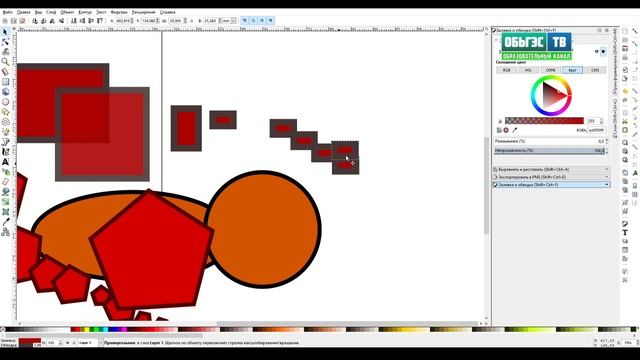640x360 pixels.
Task: Click the RGBA hex color input field
Action: click(596, 130)
